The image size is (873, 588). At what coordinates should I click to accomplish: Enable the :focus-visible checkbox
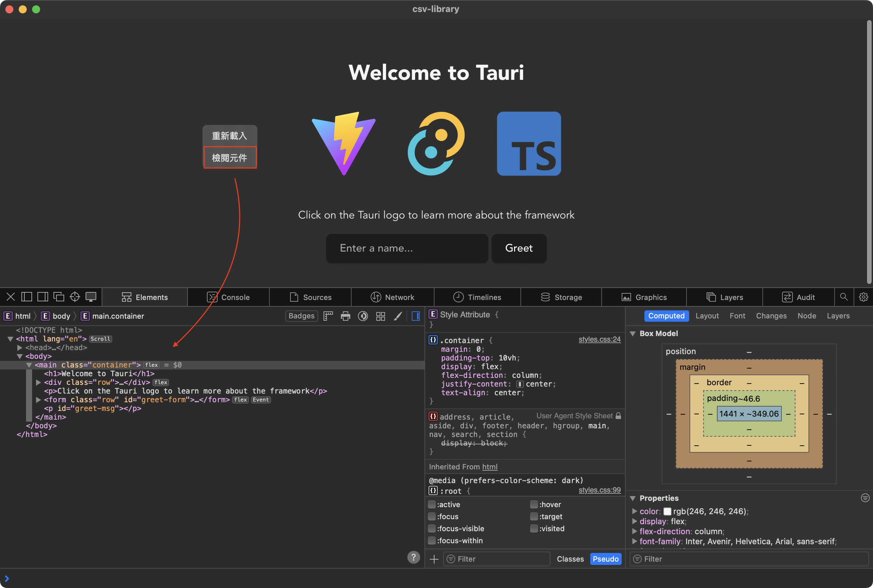pyautogui.click(x=432, y=529)
